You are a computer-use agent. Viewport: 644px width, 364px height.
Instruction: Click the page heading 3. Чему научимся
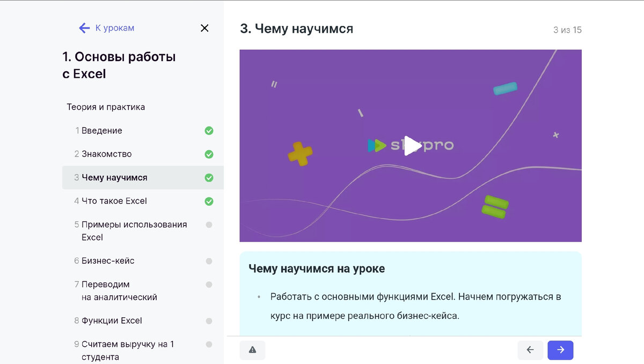tap(296, 29)
